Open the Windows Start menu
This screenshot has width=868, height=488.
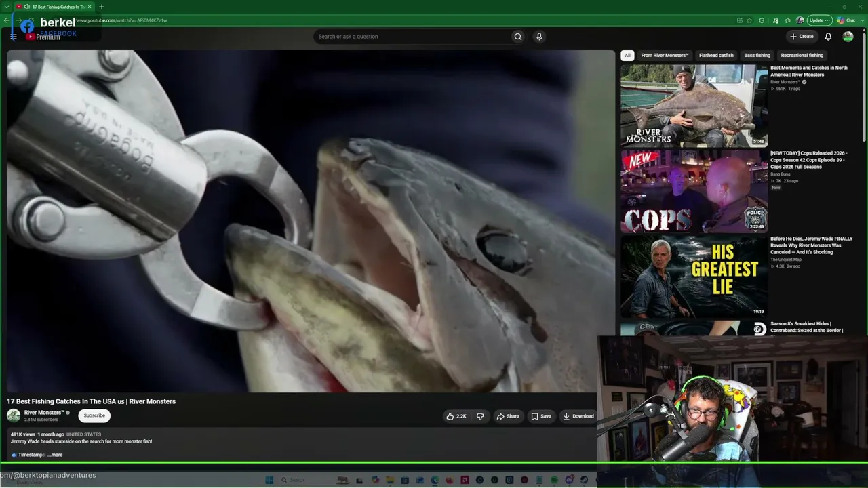(269, 480)
